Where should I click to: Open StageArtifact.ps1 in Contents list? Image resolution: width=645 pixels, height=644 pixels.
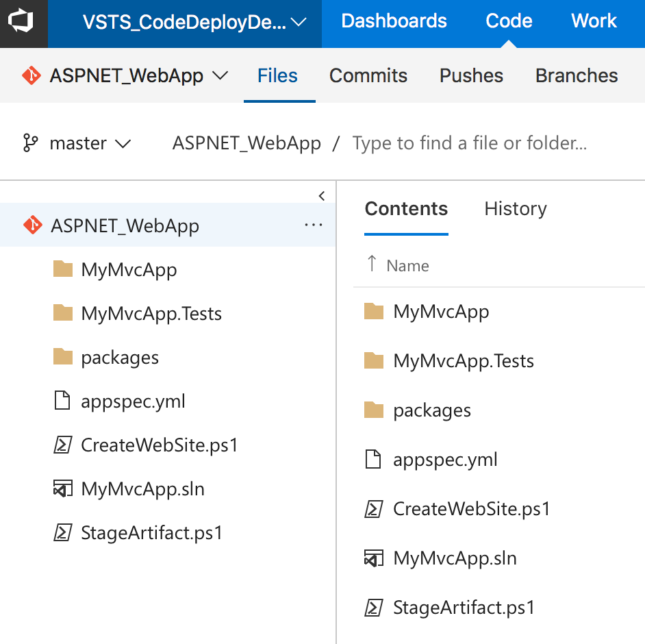point(464,608)
